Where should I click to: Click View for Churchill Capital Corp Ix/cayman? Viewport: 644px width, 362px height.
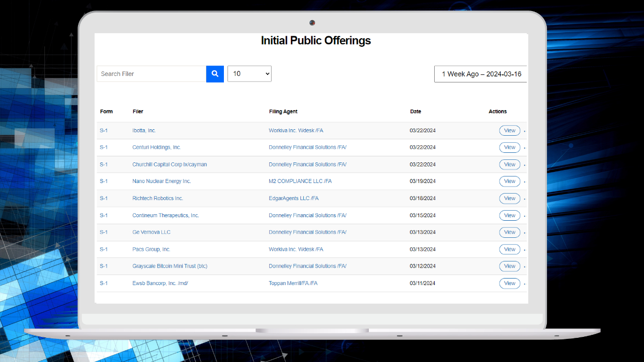coord(509,164)
